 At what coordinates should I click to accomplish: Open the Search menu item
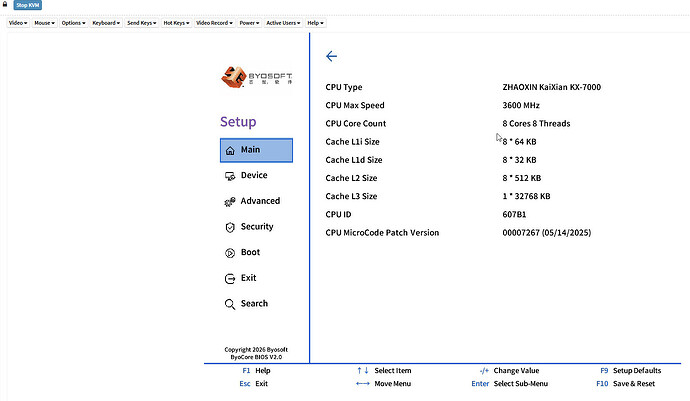coord(256,304)
